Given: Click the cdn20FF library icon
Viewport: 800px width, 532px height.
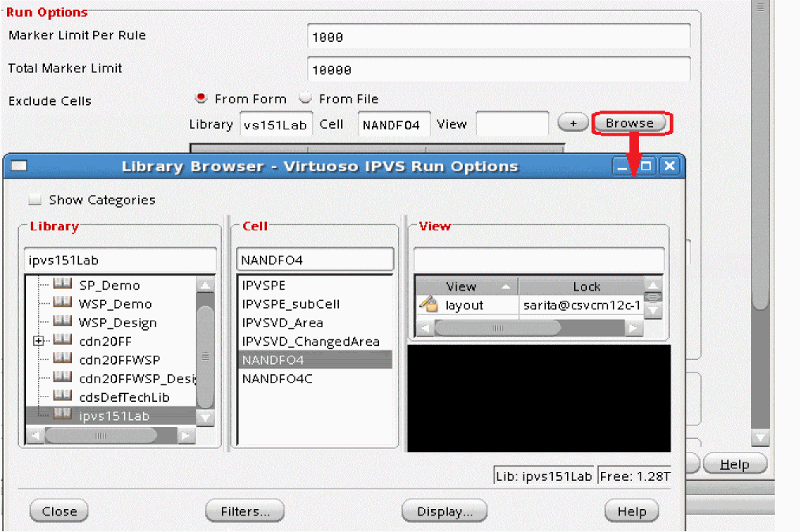Looking at the screenshot, I should click(x=62, y=339).
